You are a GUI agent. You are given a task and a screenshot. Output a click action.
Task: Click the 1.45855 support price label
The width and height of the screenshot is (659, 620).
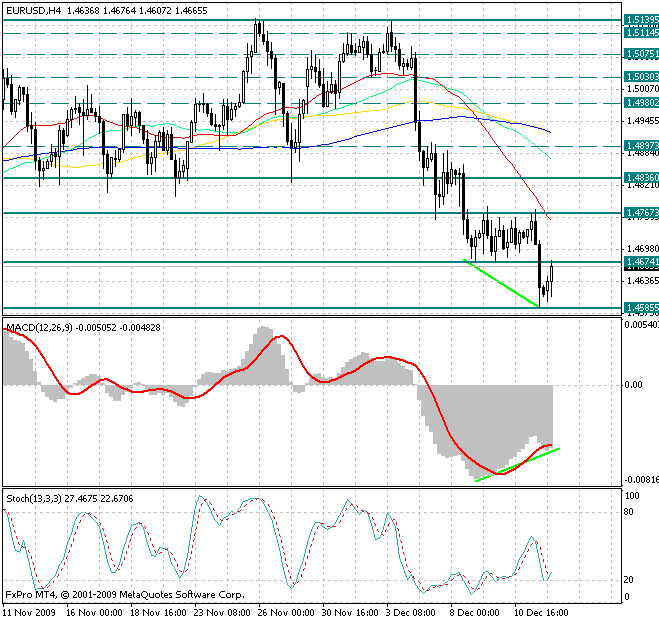tap(639, 307)
